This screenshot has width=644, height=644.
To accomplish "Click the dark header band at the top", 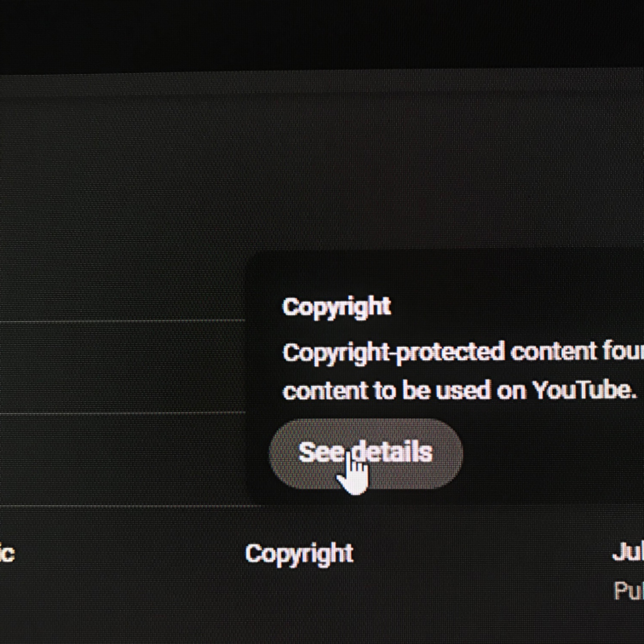I will point(322,34).
